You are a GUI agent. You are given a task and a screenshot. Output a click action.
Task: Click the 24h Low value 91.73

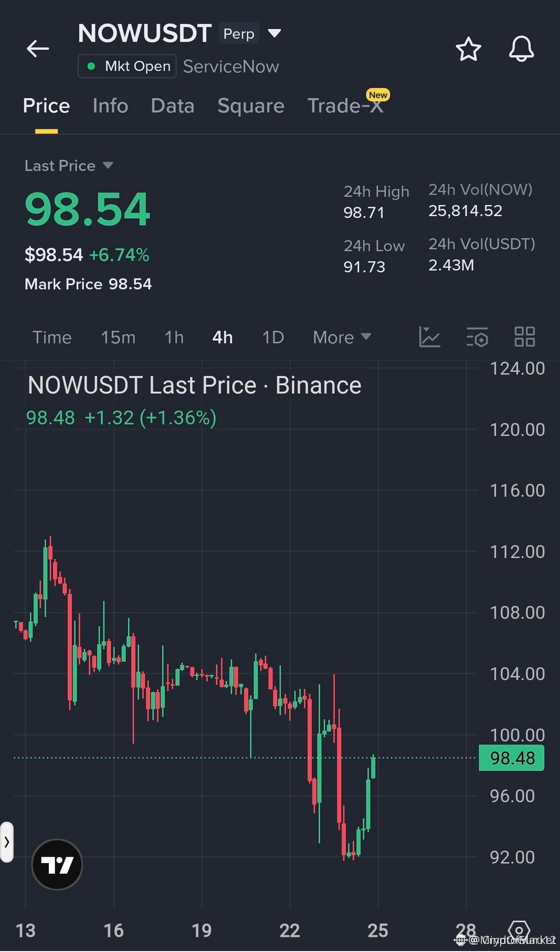click(x=364, y=267)
